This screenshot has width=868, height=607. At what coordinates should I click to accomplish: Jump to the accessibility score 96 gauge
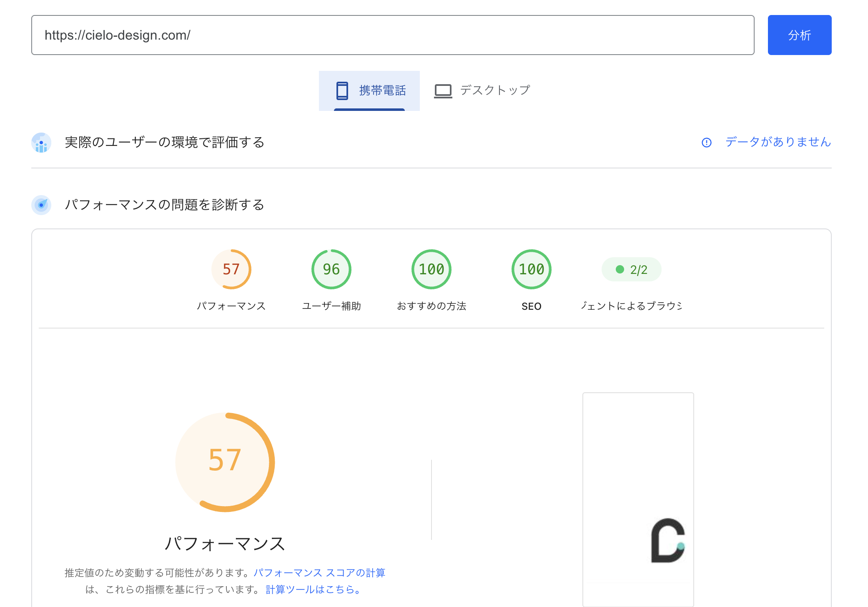pyautogui.click(x=331, y=269)
